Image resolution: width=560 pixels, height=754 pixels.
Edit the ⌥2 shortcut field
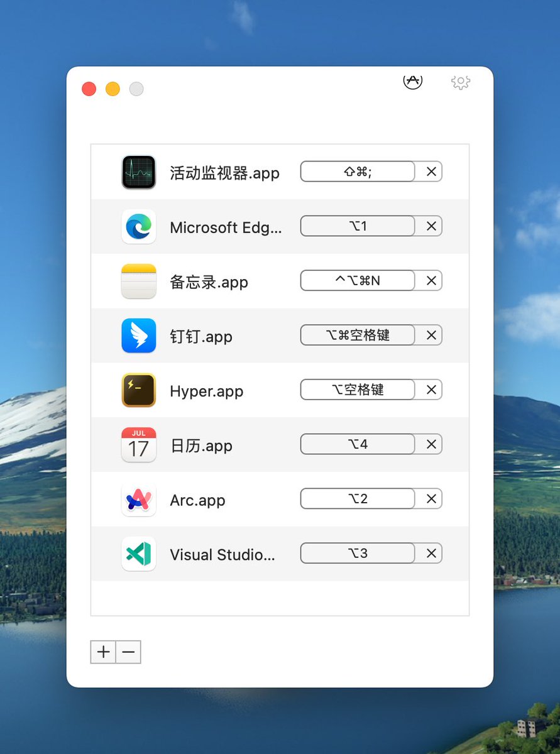358,500
